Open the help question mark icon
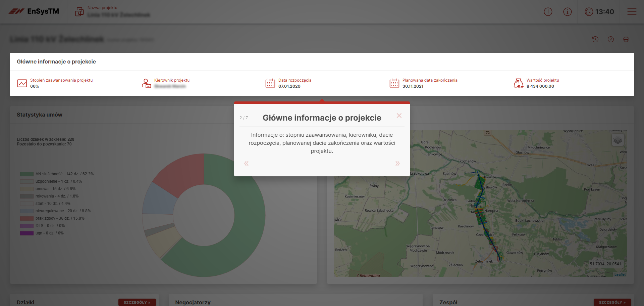The width and height of the screenshot is (644, 306). pyautogui.click(x=610, y=39)
